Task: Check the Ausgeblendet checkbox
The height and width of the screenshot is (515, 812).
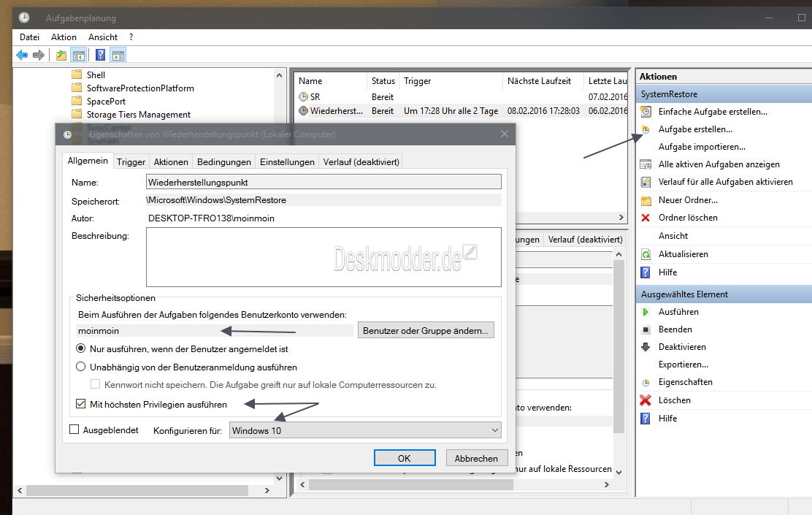Action: 74,430
